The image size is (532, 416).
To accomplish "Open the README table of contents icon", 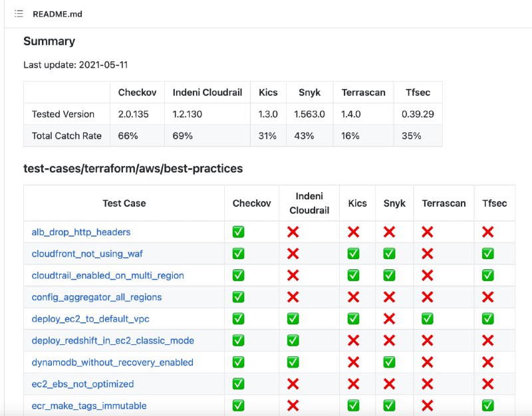I will pos(19,14).
